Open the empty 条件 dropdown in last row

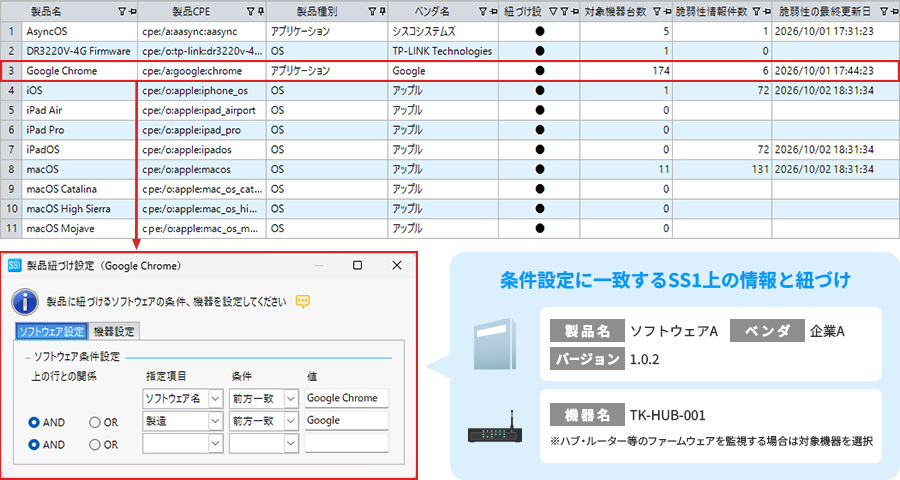click(x=291, y=443)
